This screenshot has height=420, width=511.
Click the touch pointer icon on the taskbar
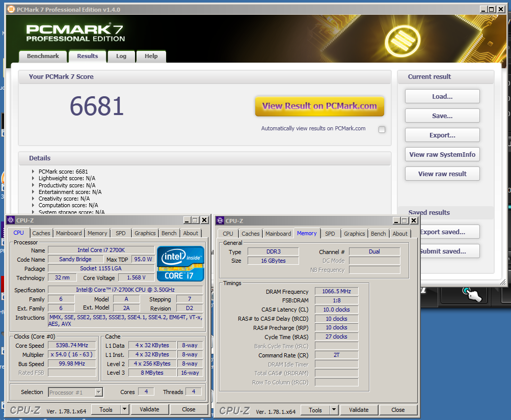coord(472,295)
